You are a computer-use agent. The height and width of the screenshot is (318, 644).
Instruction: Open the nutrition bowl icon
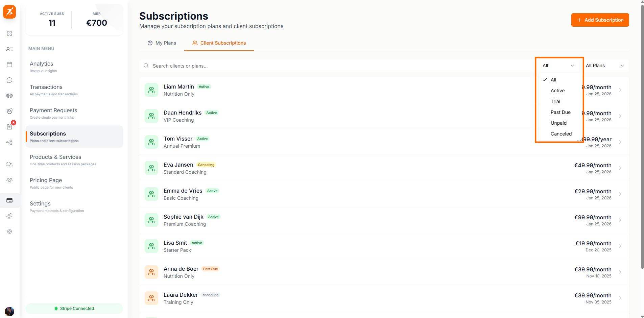pyautogui.click(x=9, y=111)
